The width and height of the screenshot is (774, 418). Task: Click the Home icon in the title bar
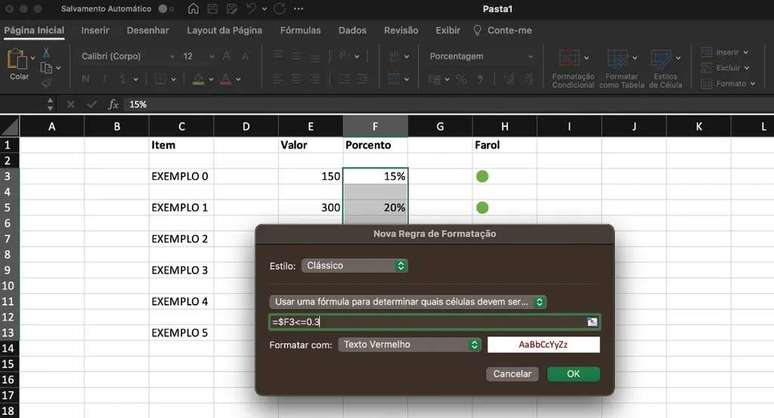click(194, 8)
